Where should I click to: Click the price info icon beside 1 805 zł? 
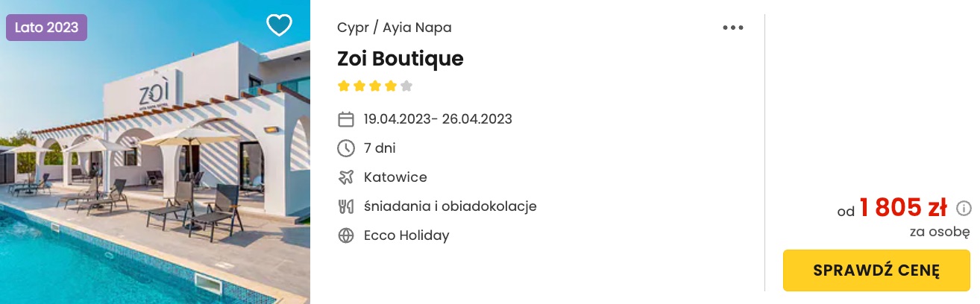[964, 208]
